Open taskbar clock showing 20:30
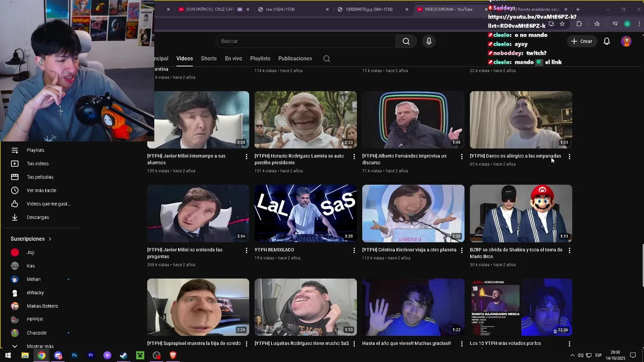The image size is (644, 362). [x=615, y=355]
